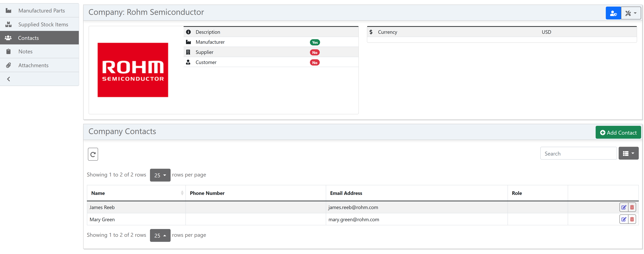Click the Description row label
The width and height of the screenshot is (644, 254).
[208, 32]
